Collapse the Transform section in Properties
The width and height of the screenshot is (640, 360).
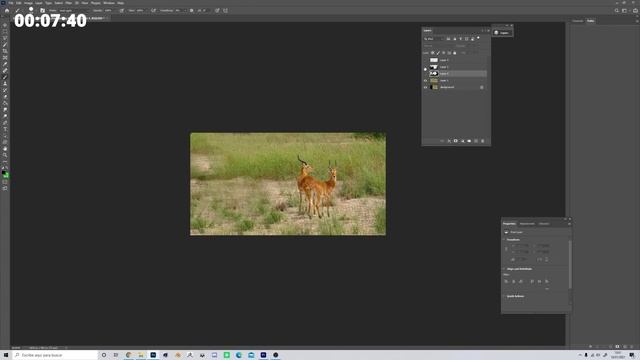pos(504,240)
